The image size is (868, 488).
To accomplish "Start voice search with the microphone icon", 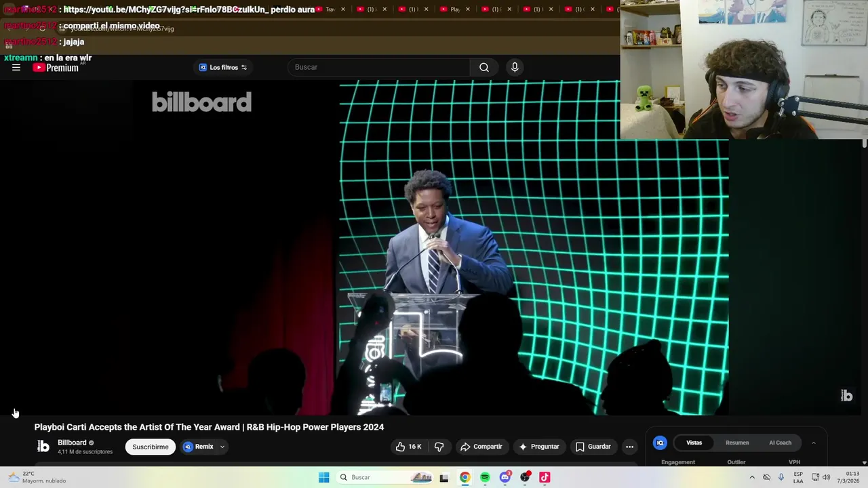I will coord(515,67).
